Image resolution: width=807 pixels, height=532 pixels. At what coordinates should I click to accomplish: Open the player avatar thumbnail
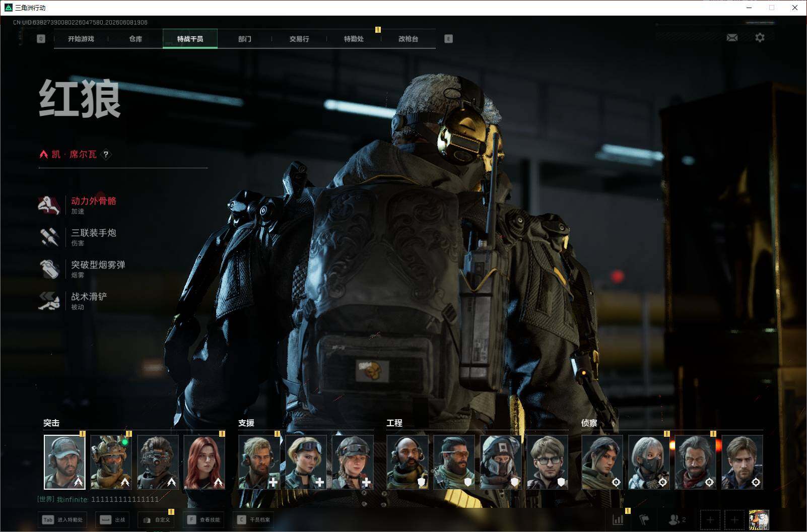pyautogui.click(x=759, y=519)
